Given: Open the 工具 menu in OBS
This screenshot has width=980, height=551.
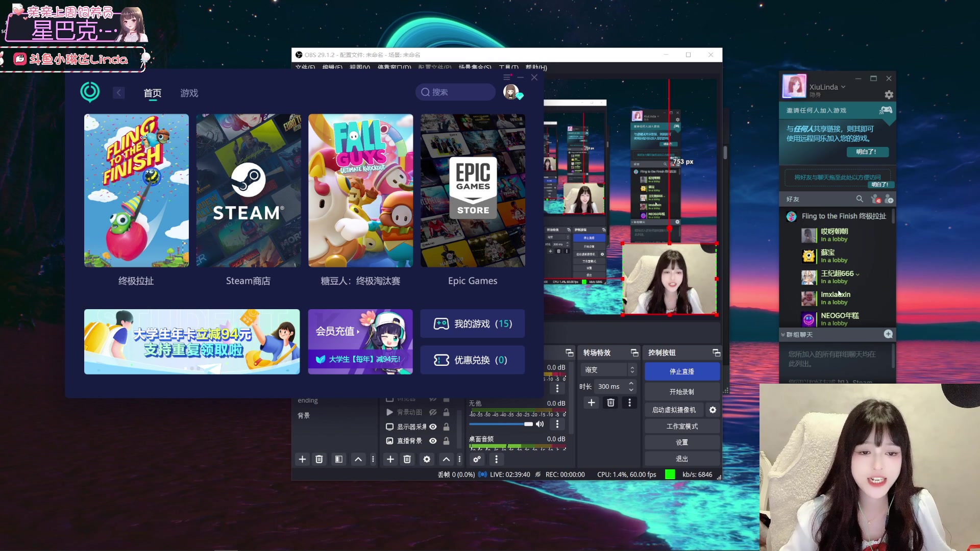Looking at the screenshot, I should coord(508,67).
